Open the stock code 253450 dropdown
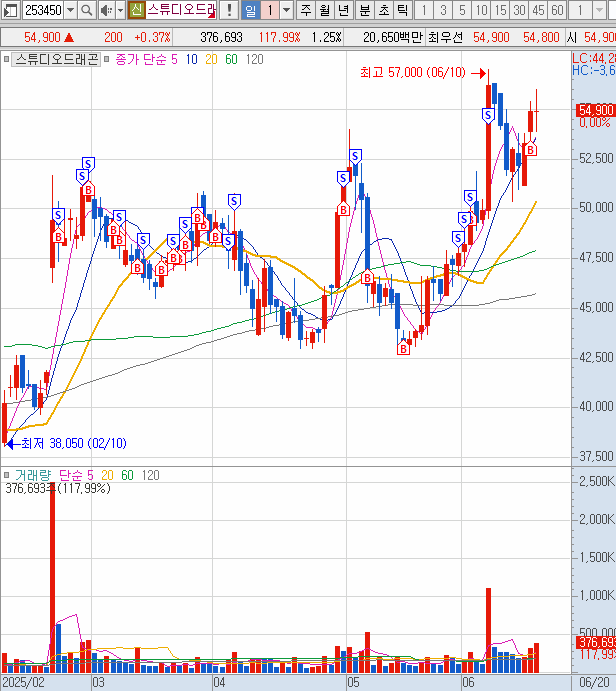 (69, 11)
